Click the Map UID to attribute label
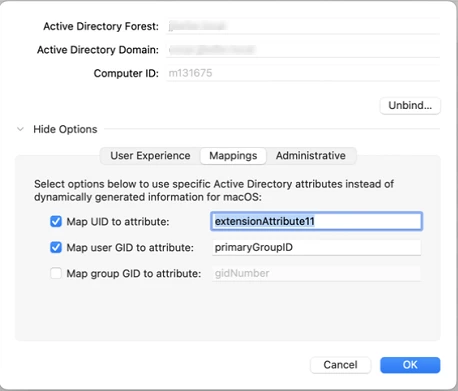The width and height of the screenshot is (458, 391). tap(118, 221)
